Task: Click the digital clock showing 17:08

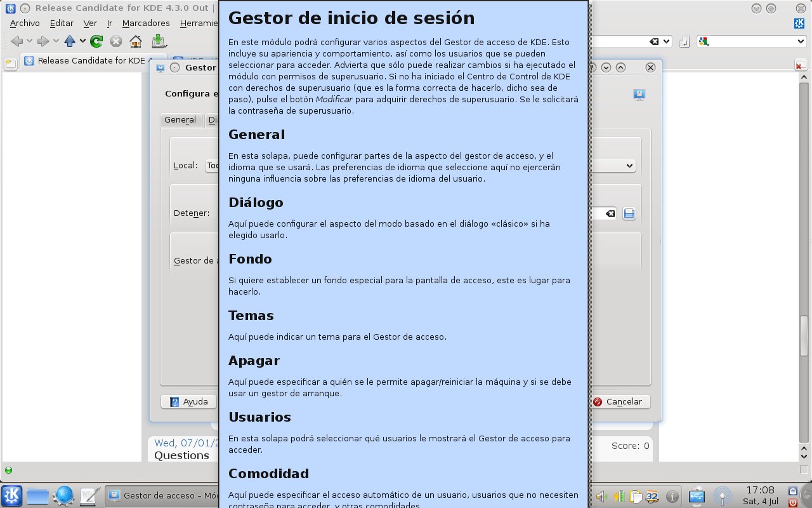Action: click(x=760, y=490)
